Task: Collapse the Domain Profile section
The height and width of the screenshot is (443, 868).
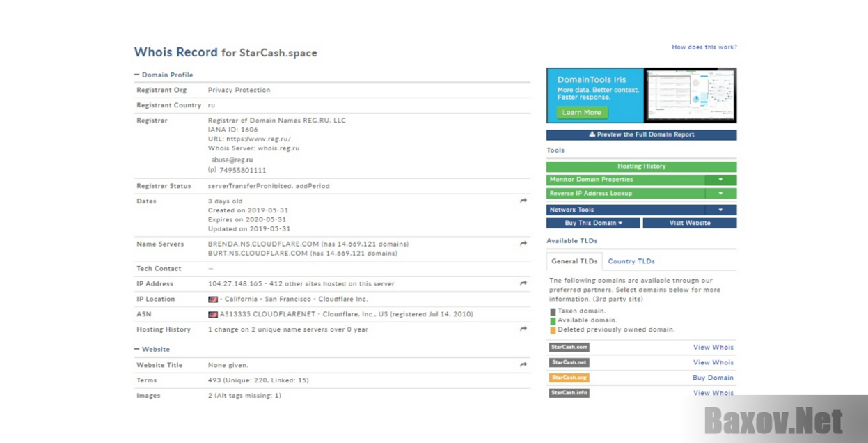Action: tap(164, 75)
